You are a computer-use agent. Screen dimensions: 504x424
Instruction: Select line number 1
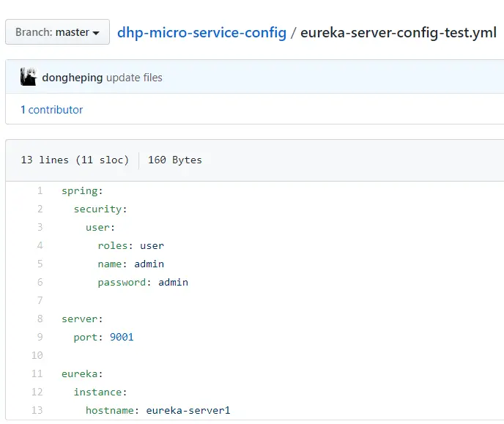[40, 191]
